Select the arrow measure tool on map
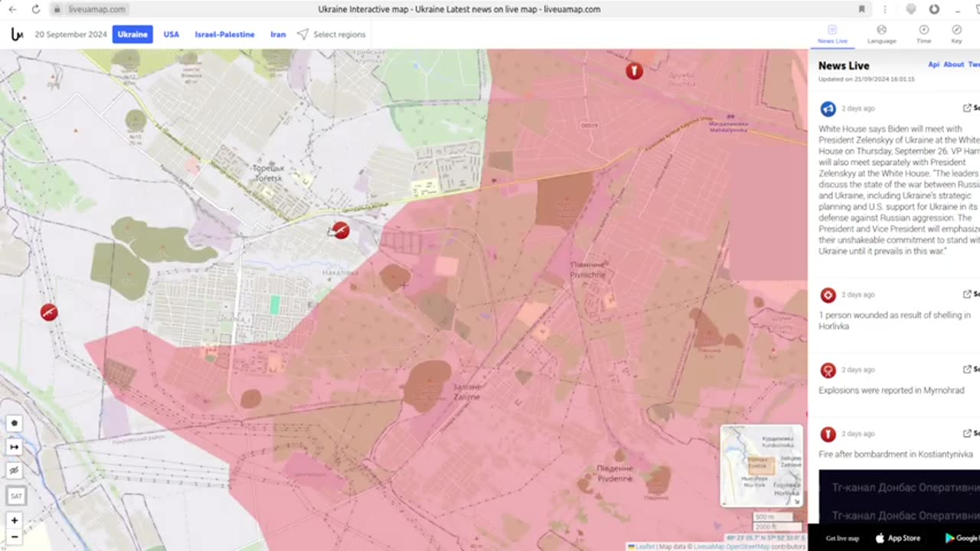 tap(15, 447)
